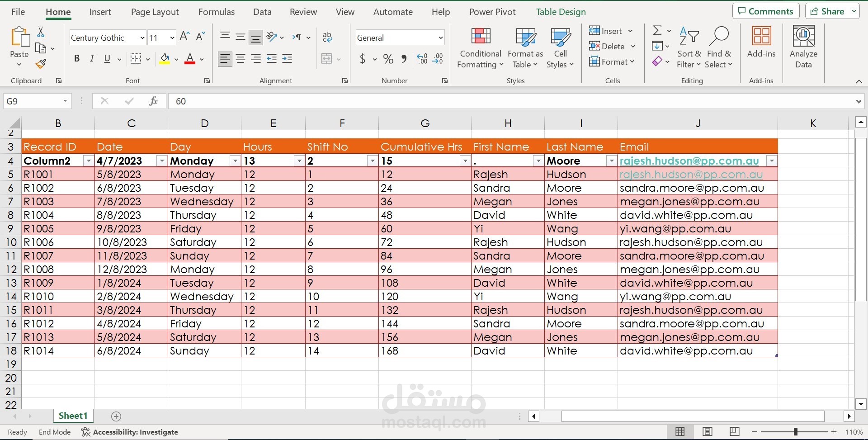Open the Formulas ribbon tab
868x440 pixels.
point(217,12)
